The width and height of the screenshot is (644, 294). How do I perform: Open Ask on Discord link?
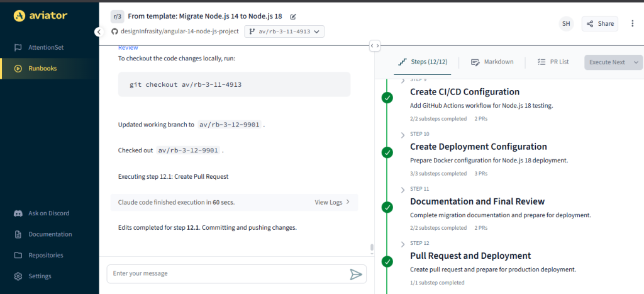click(48, 213)
